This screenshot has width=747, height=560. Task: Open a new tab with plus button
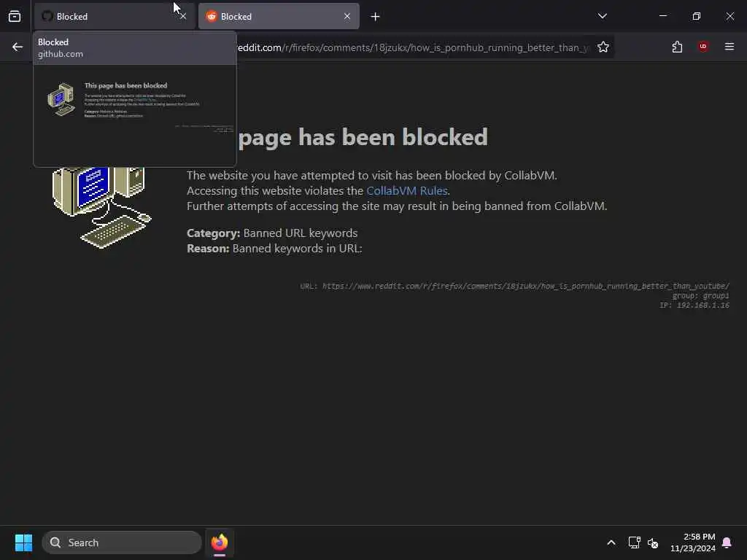click(x=375, y=17)
